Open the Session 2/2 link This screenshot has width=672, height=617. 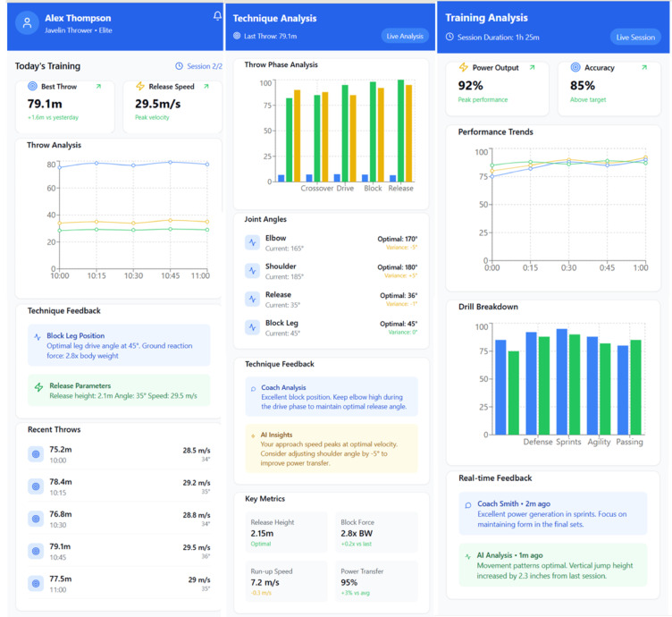[x=205, y=66]
